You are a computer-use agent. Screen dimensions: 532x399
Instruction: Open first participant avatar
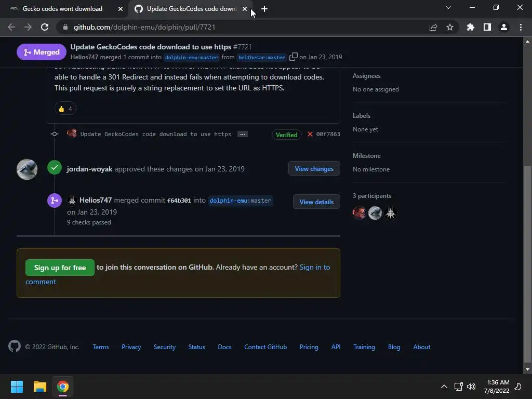pyautogui.click(x=360, y=213)
